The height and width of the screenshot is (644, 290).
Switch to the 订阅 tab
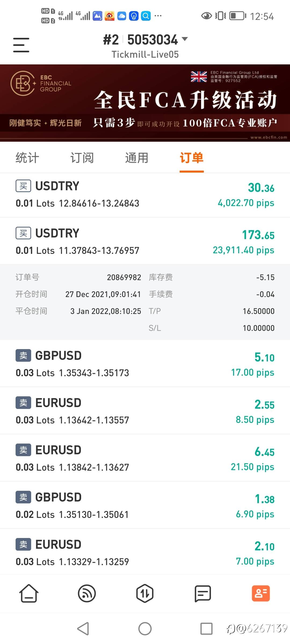[x=82, y=158]
